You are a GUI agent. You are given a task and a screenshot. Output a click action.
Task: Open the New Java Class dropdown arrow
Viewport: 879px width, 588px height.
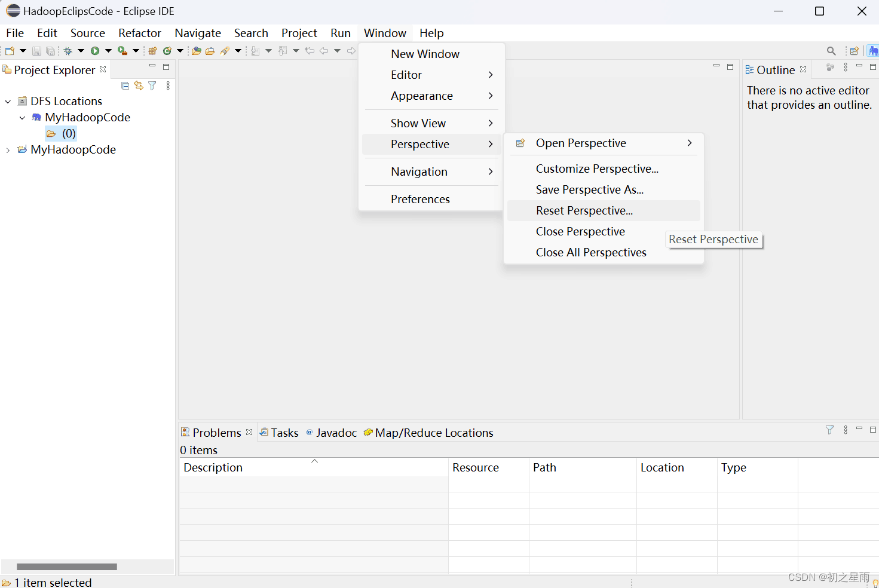click(x=180, y=51)
